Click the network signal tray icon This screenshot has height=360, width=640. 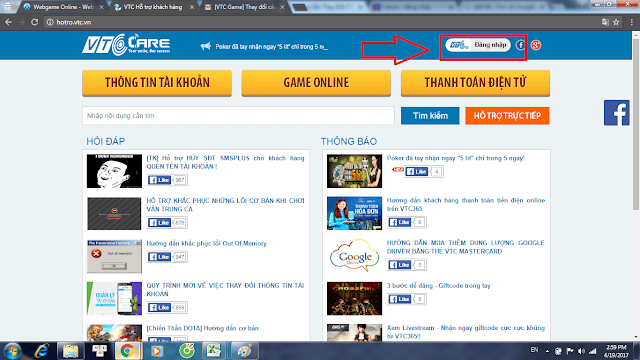(593, 351)
